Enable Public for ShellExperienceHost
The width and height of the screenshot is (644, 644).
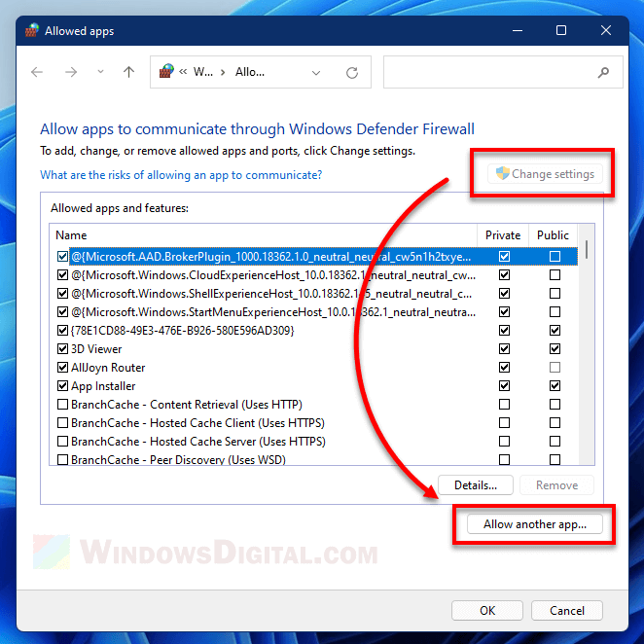click(555, 294)
